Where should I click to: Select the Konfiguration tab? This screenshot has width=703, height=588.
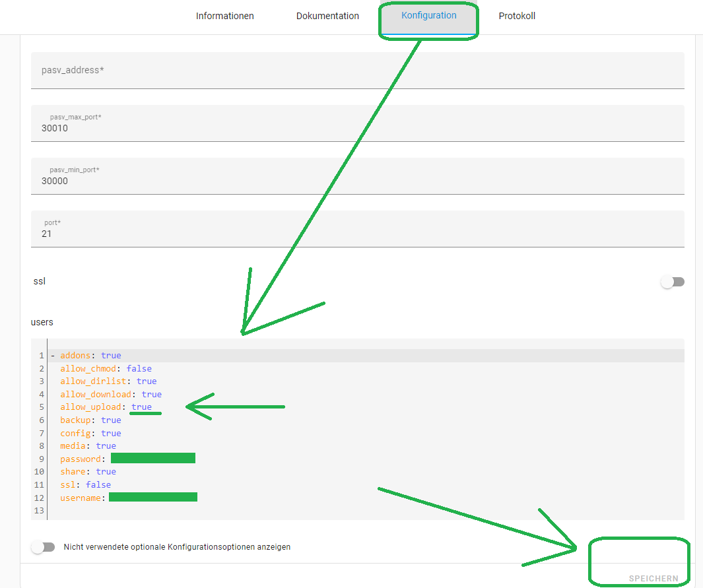(428, 15)
